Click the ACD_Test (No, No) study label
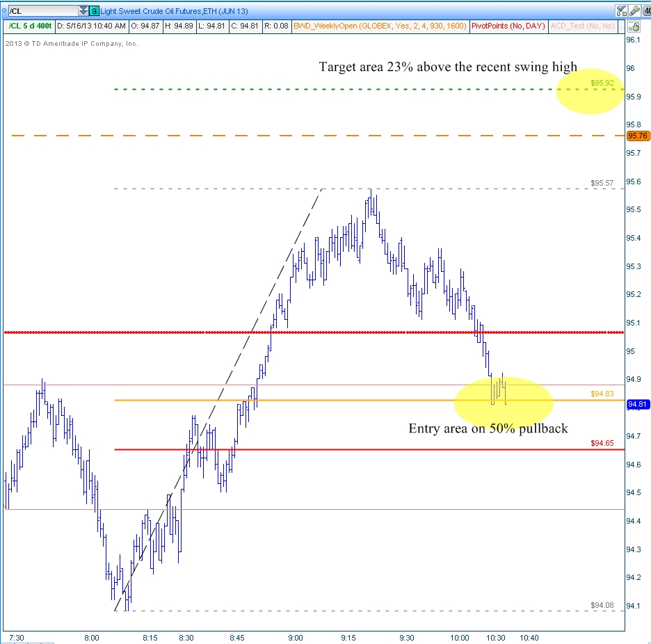 [582, 26]
